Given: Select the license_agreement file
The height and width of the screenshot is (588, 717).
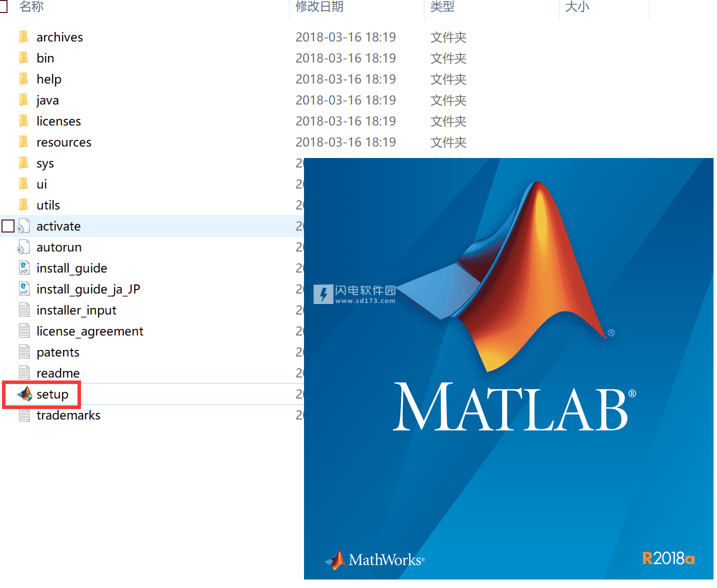Looking at the screenshot, I should tap(90, 331).
